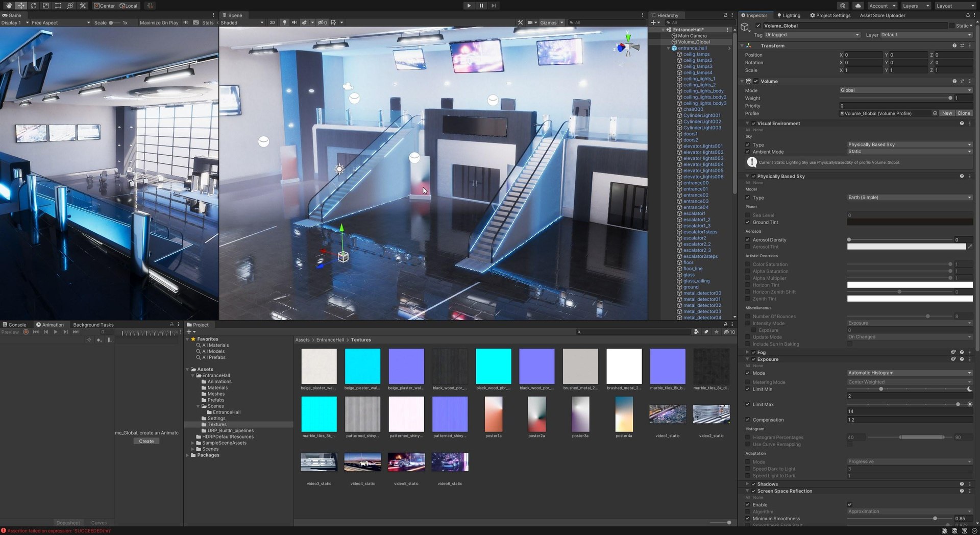
Task: Open the Layout dropdown
Action: [x=954, y=6]
